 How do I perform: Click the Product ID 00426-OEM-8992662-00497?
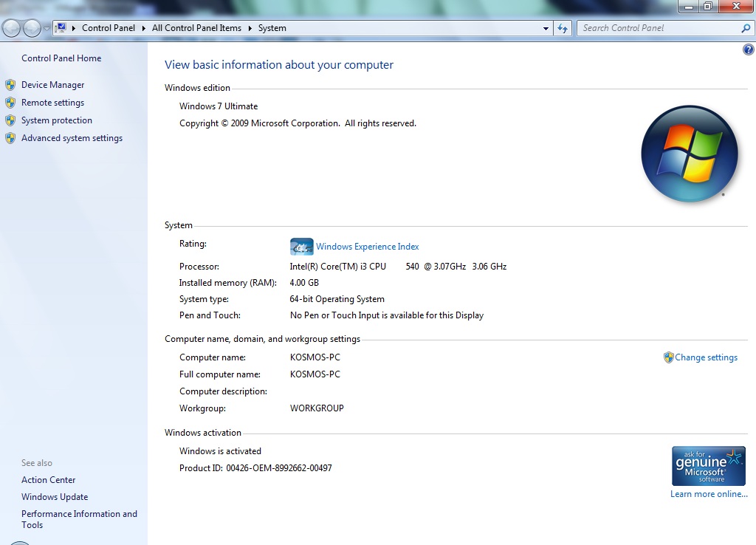pos(278,468)
